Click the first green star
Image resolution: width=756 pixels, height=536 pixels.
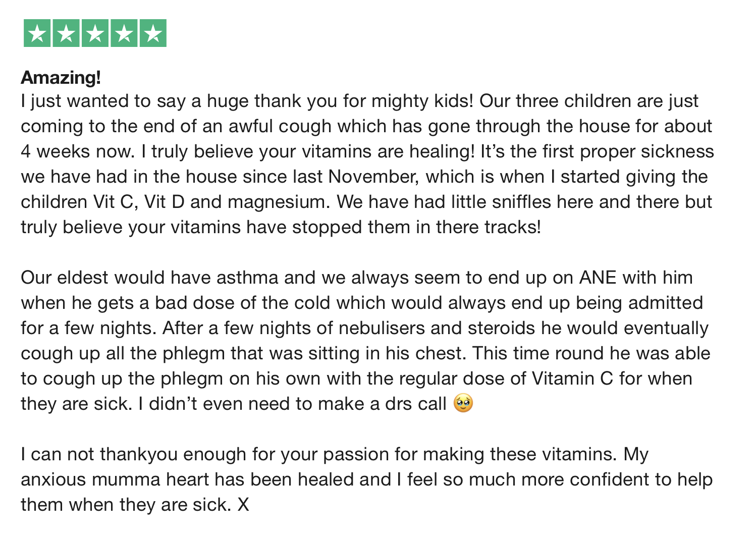[37, 33]
